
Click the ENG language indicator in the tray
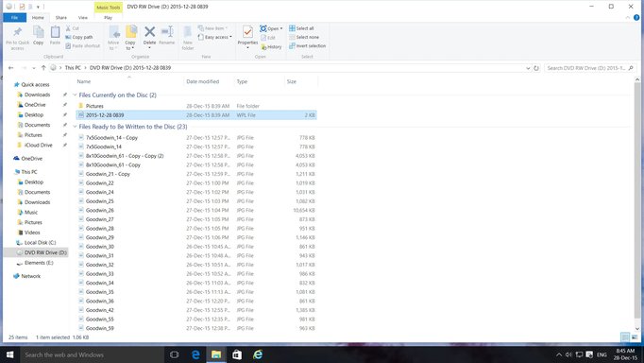click(x=602, y=354)
